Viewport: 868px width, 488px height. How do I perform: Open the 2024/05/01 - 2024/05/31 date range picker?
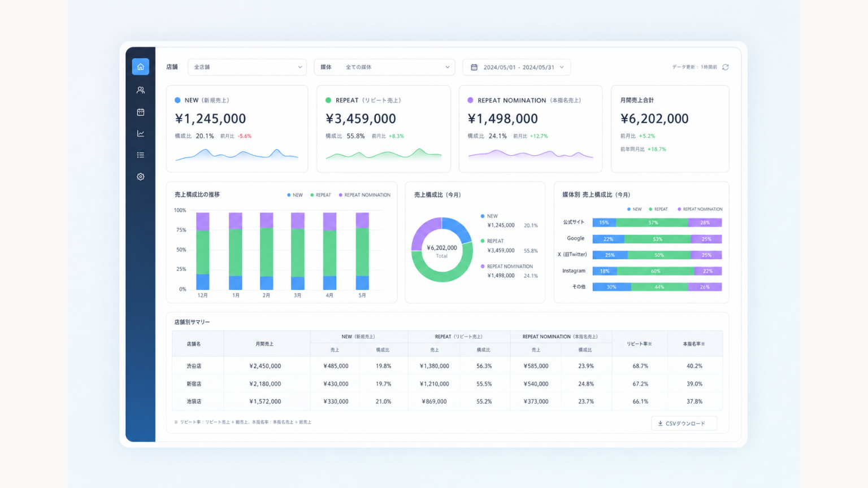517,67
